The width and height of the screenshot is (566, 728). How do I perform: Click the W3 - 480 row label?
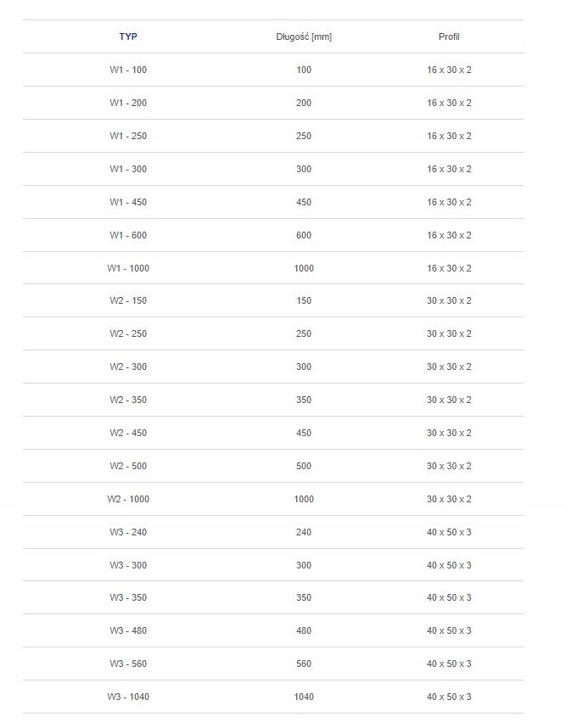127,630
